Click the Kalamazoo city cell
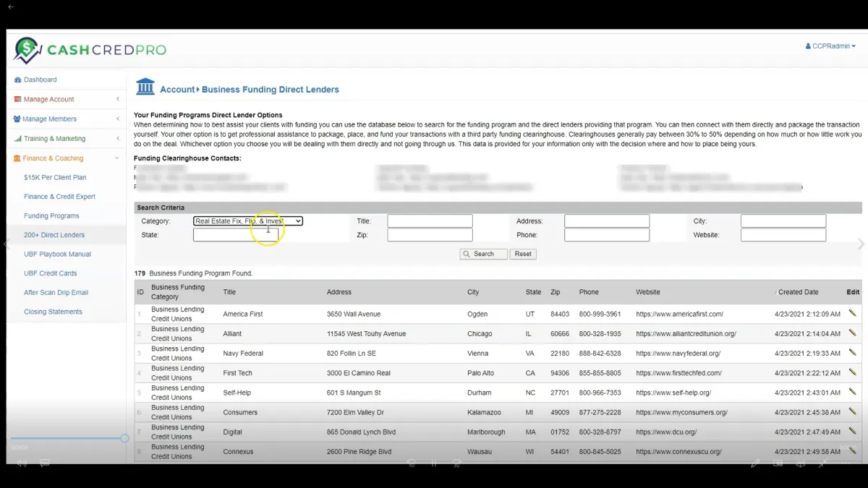The width and height of the screenshot is (868, 488). (484, 412)
